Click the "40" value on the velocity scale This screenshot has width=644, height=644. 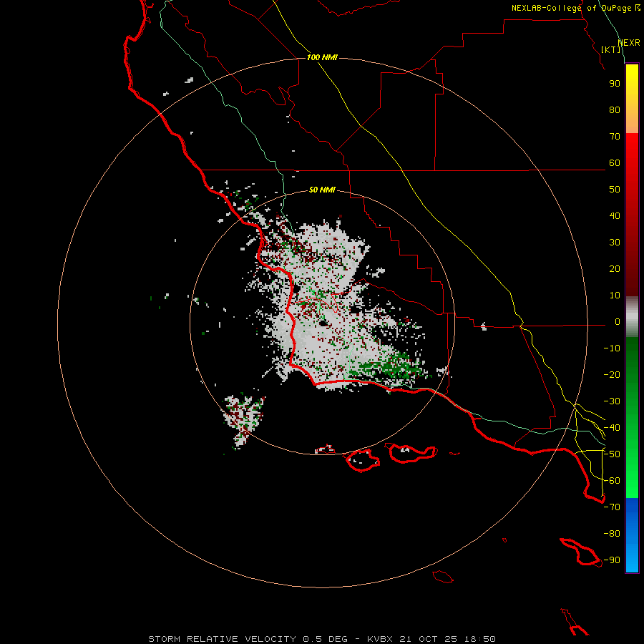pos(615,216)
